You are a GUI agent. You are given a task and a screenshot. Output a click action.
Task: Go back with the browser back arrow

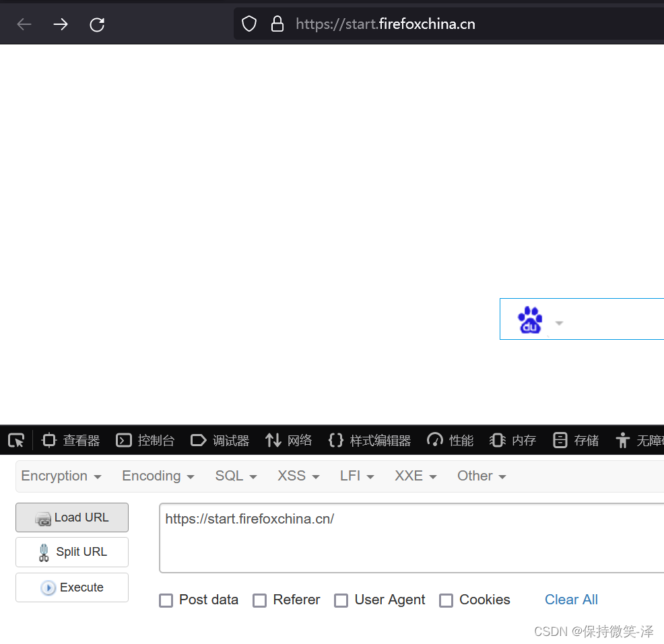pos(24,24)
